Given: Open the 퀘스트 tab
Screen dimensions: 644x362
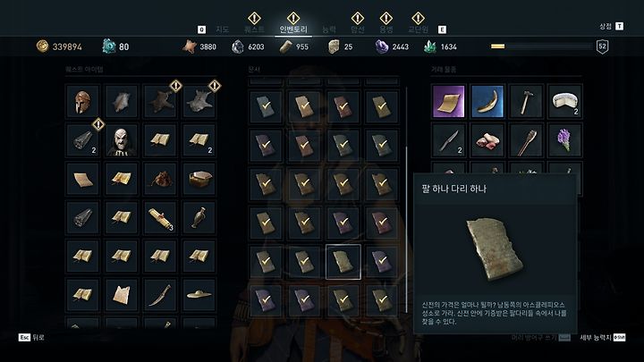Looking at the screenshot, I should click(254, 29).
